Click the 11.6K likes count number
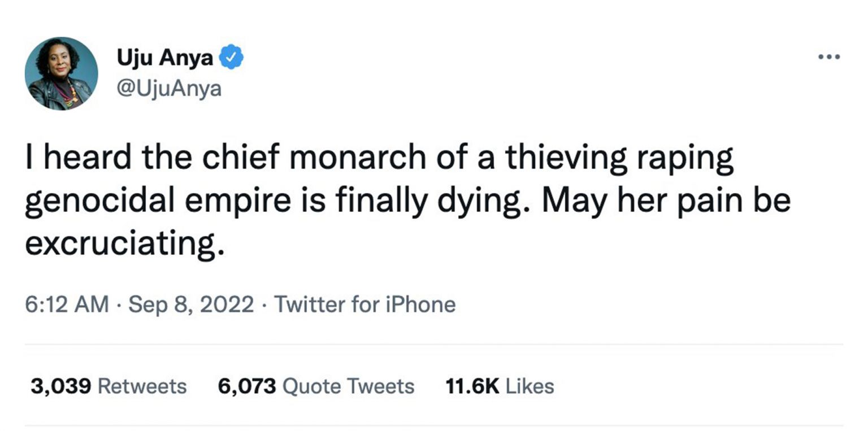 [472, 386]
